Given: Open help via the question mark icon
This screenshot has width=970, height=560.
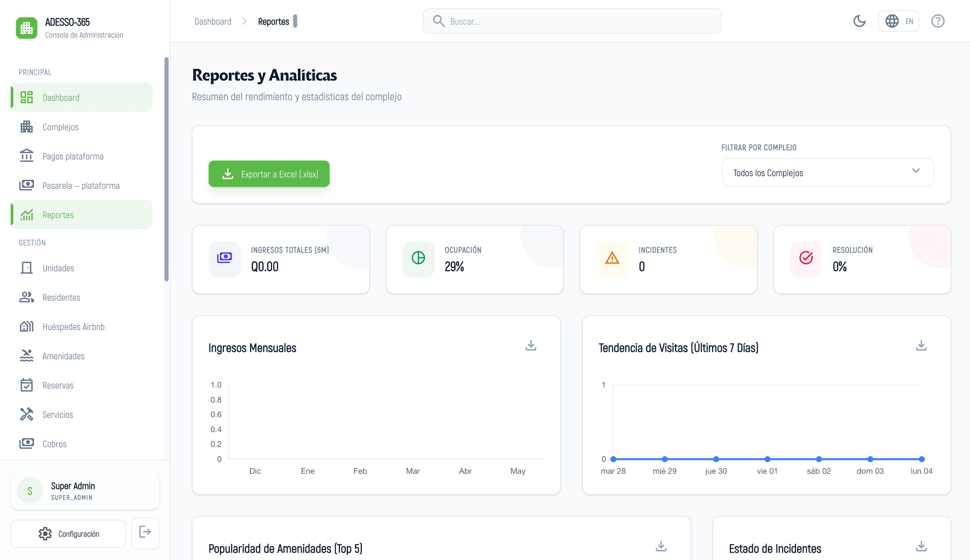Looking at the screenshot, I should [938, 21].
